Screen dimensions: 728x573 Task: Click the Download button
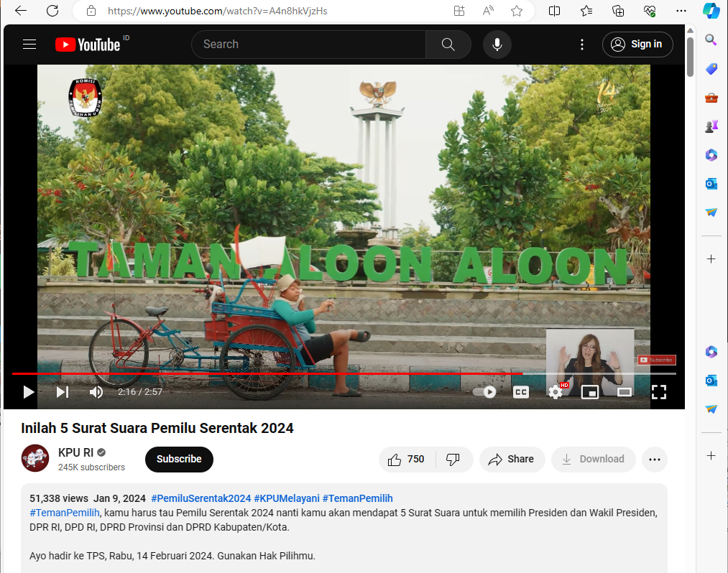click(594, 460)
